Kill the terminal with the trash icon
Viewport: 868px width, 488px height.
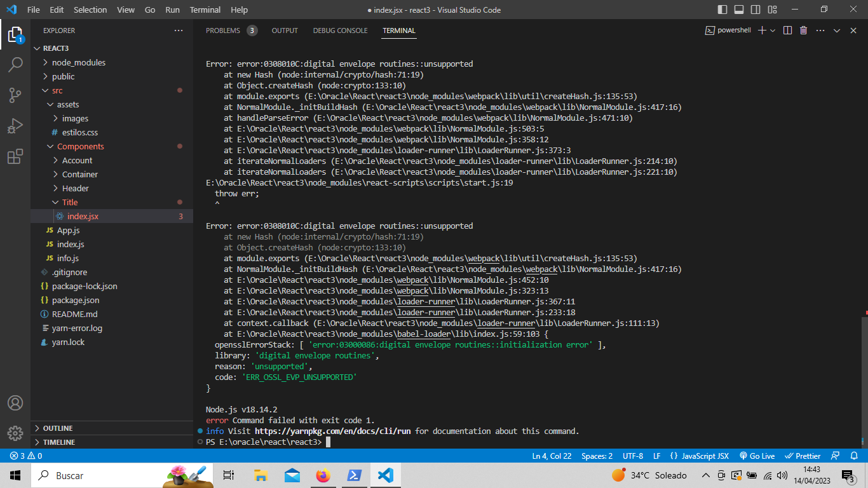(804, 30)
